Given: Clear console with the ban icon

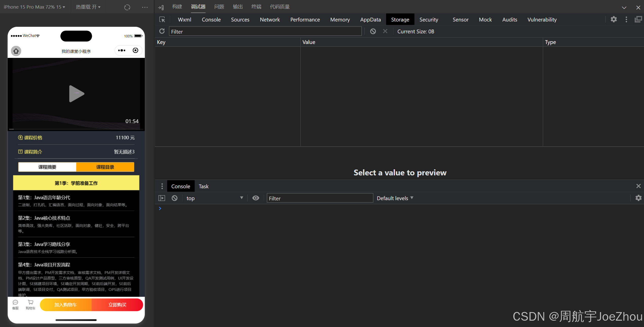Looking at the screenshot, I should 174,198.
